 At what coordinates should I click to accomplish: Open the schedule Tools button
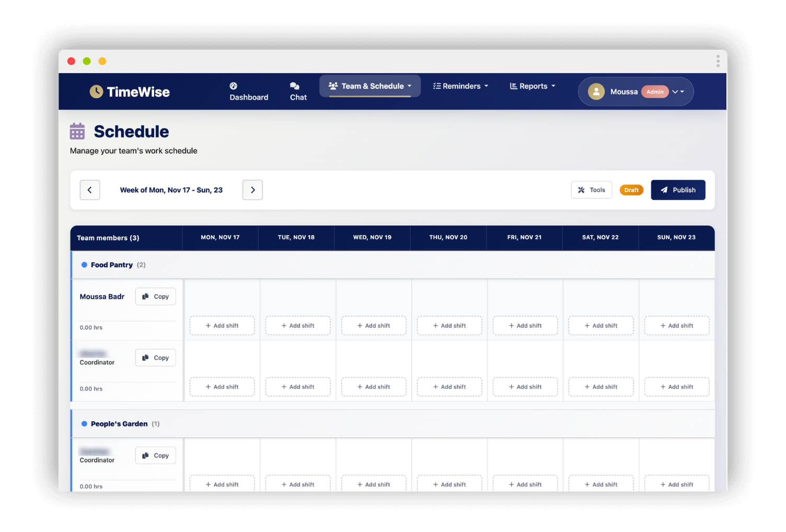[591, 190]
